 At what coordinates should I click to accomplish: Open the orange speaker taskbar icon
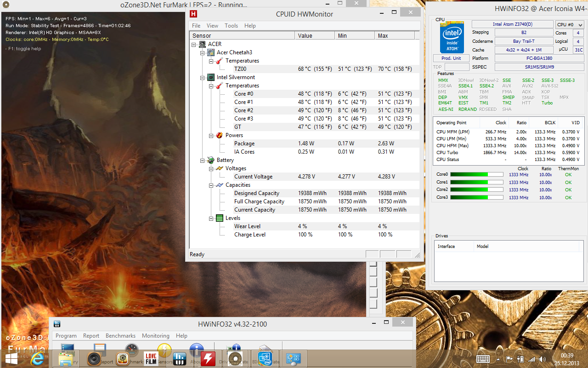point(94,359)
